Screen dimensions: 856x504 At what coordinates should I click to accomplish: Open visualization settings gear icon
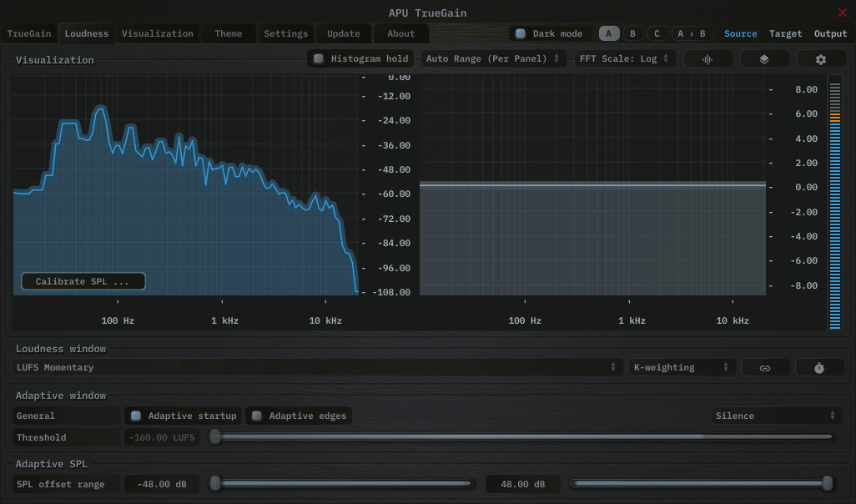(x=821, y=59)
